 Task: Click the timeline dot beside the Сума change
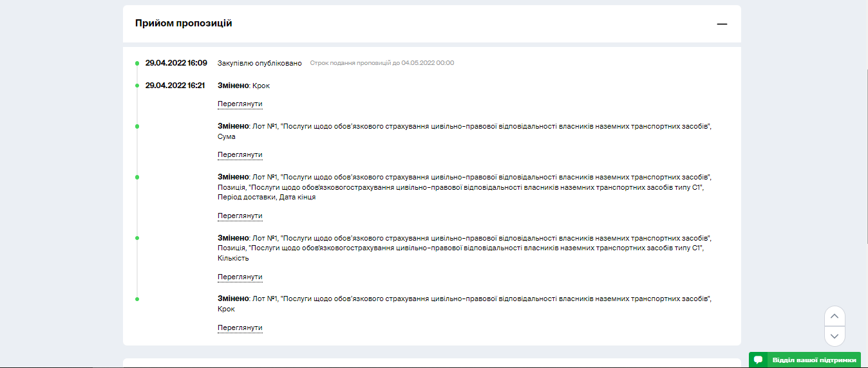point(137,127)
